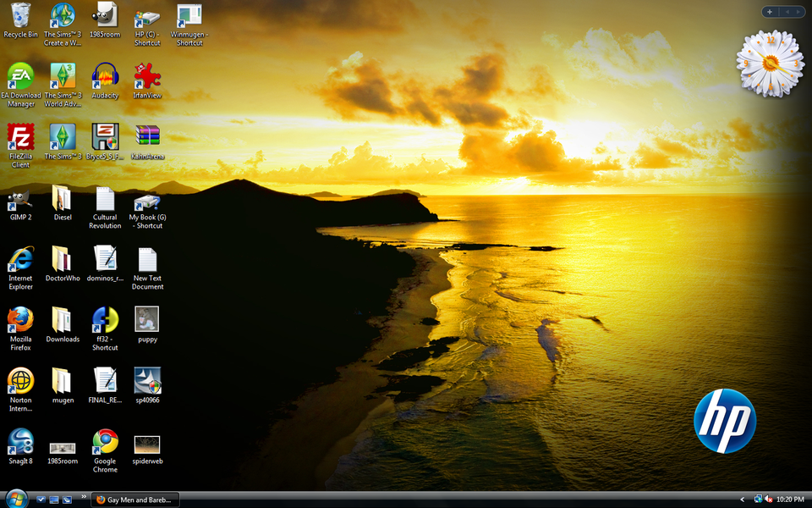This screenshot has height=508, width=812.
Task: Expand hidden Quick Launch items chevron
Action: 83,497
